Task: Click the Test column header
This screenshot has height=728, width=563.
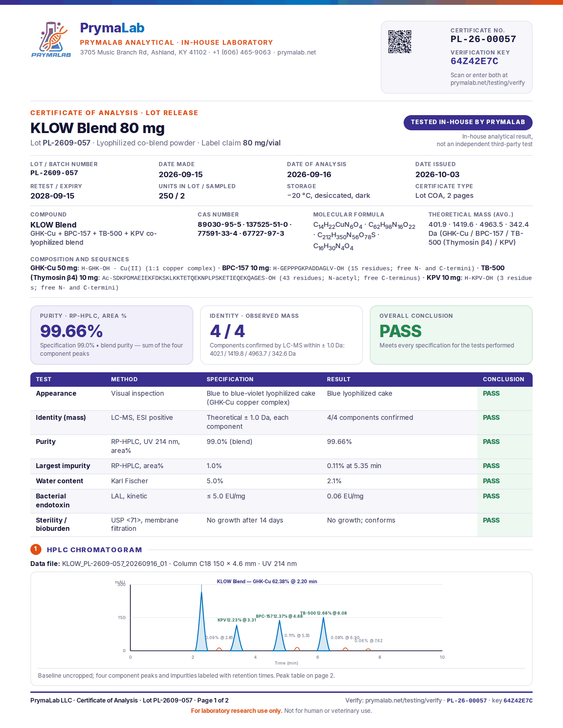Action: pyautogui.click(x=43, y=379)
